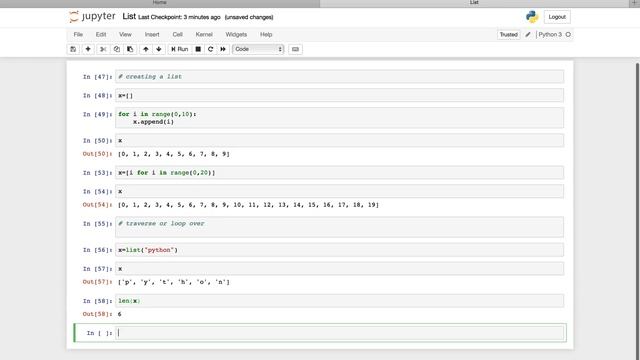Click the Last Checkpoint status text
This screenshot has width=640, height=360.
pyautogui.click(x=179, y=17)
